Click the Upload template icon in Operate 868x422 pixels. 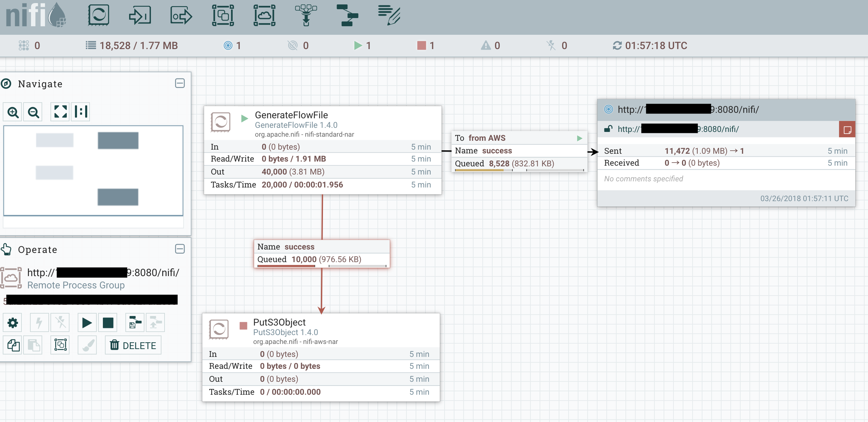pos(156,322)
